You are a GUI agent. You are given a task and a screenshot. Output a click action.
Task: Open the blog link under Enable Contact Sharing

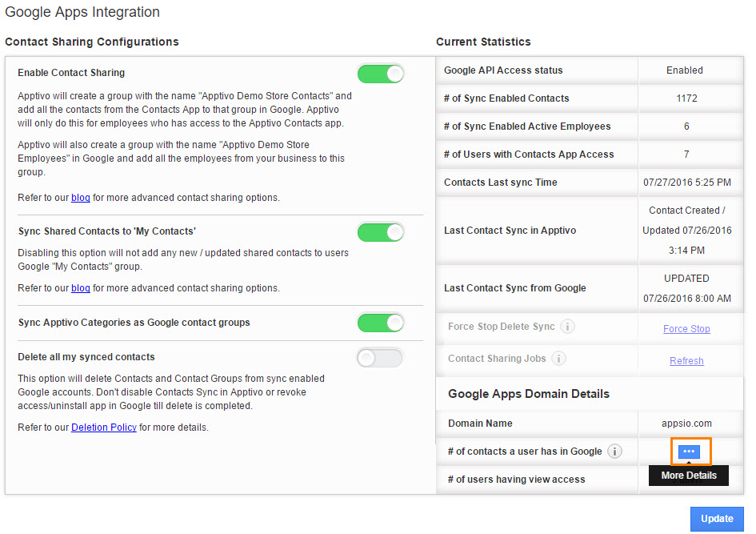pyautogui.click(x=80, y=198)
